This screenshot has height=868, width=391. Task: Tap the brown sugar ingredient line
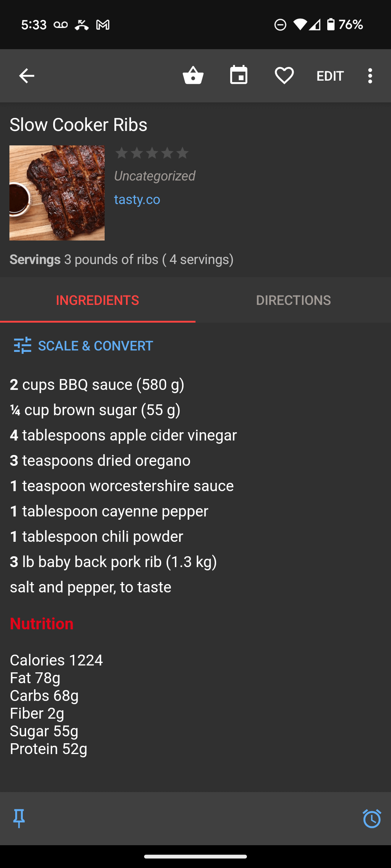[x=95, y=410]
